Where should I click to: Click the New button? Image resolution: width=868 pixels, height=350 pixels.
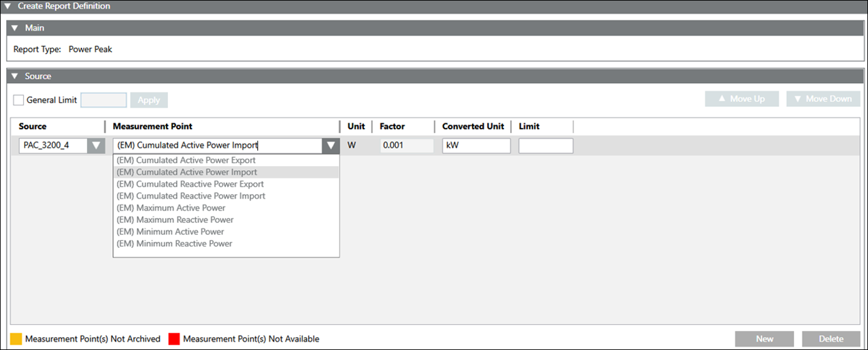click(x=765, y=338)
